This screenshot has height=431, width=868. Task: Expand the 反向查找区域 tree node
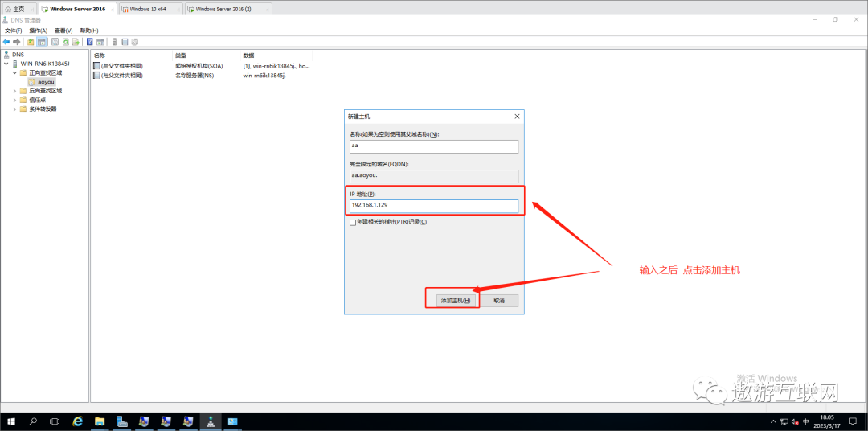point(14,91)
